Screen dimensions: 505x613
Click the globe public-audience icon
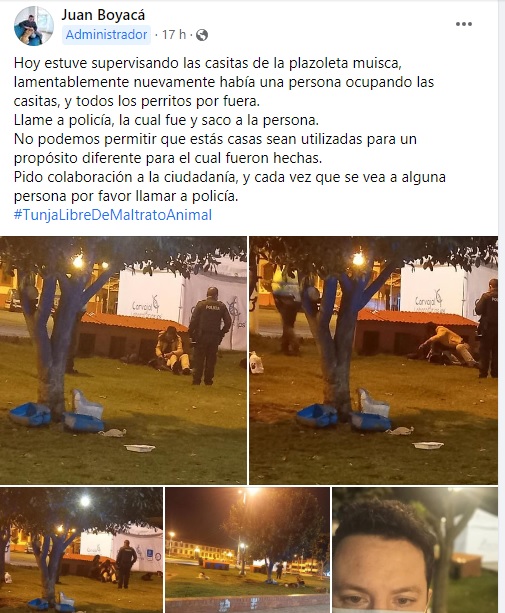point(202,35)
